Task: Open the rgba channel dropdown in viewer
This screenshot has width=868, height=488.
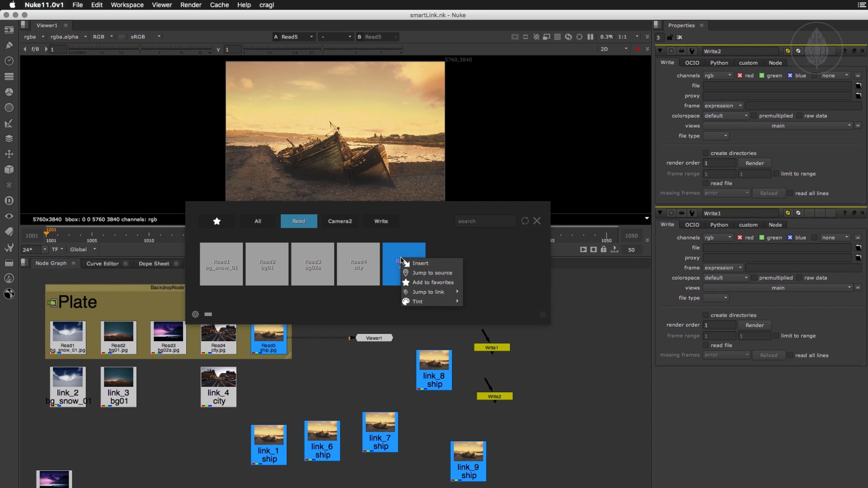Action: pos(34,37)
